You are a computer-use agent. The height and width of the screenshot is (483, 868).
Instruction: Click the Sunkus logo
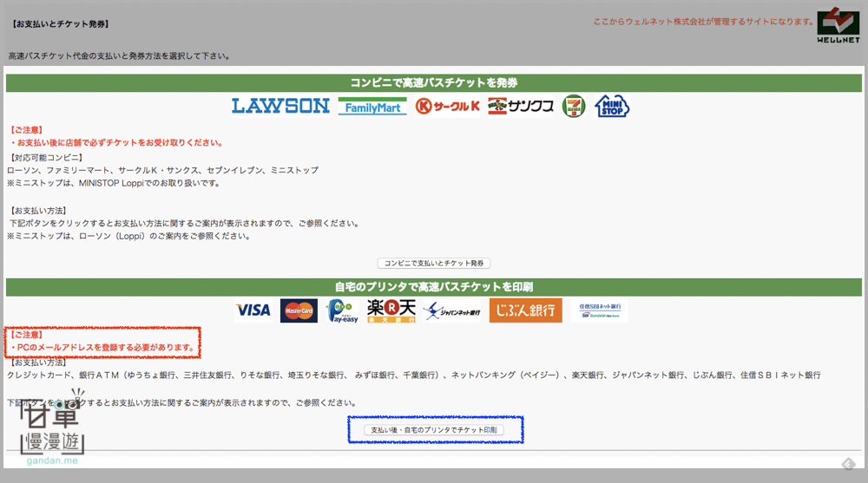(x=520, y=106)
